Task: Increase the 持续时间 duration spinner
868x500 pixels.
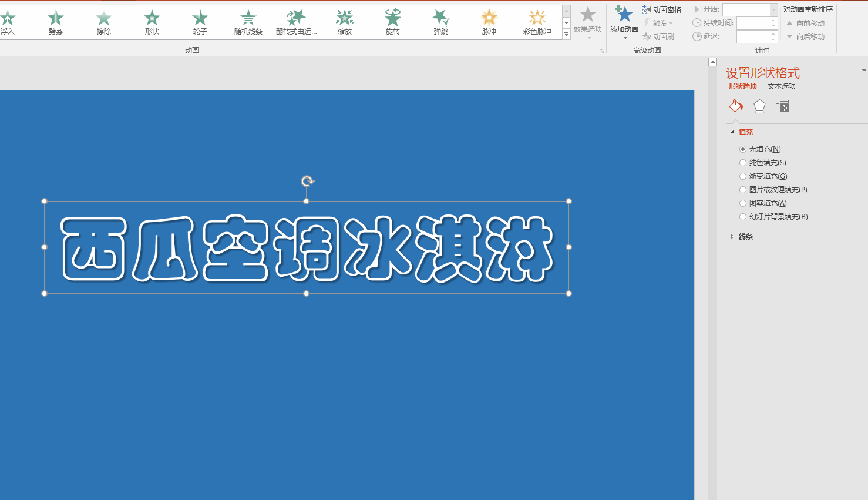Action: click(x=773, y=20)
